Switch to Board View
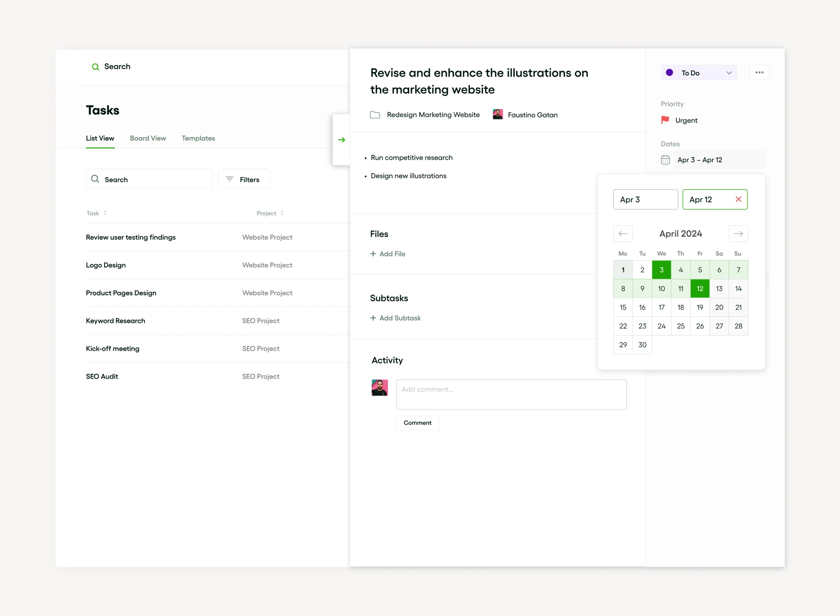840x616 pixels. [148, 138]
